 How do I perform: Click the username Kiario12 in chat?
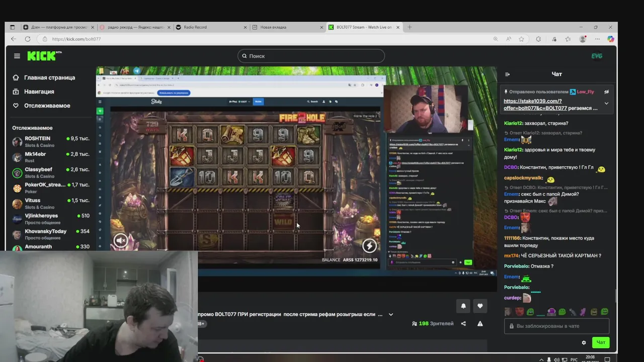pyautogui.click(x=513, y=123)
